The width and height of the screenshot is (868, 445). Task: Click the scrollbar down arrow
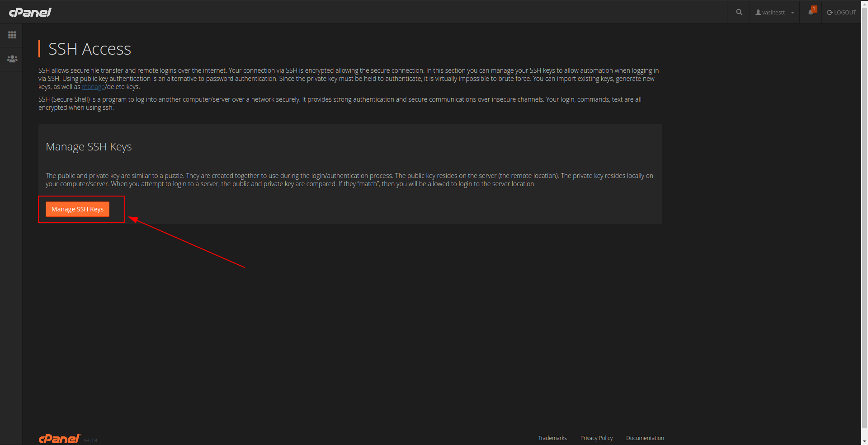pos(864,441)
